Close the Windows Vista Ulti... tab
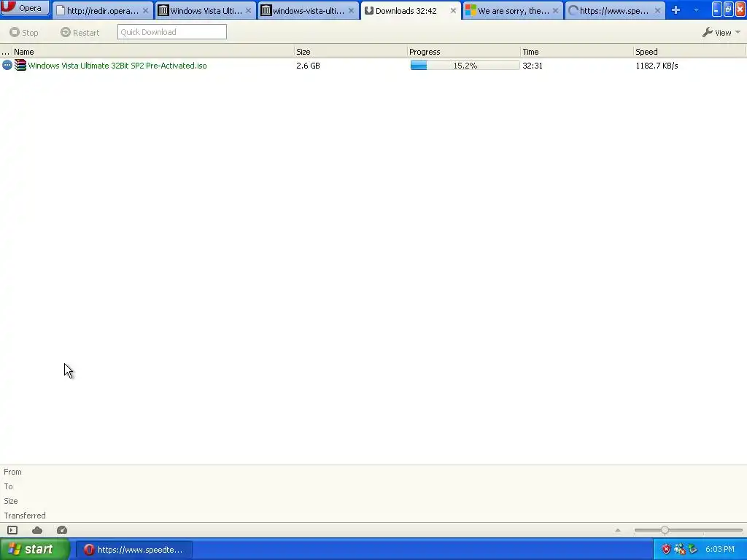This screenshot has width=747, height=560. pyautogui.click(x=248, y=10)
